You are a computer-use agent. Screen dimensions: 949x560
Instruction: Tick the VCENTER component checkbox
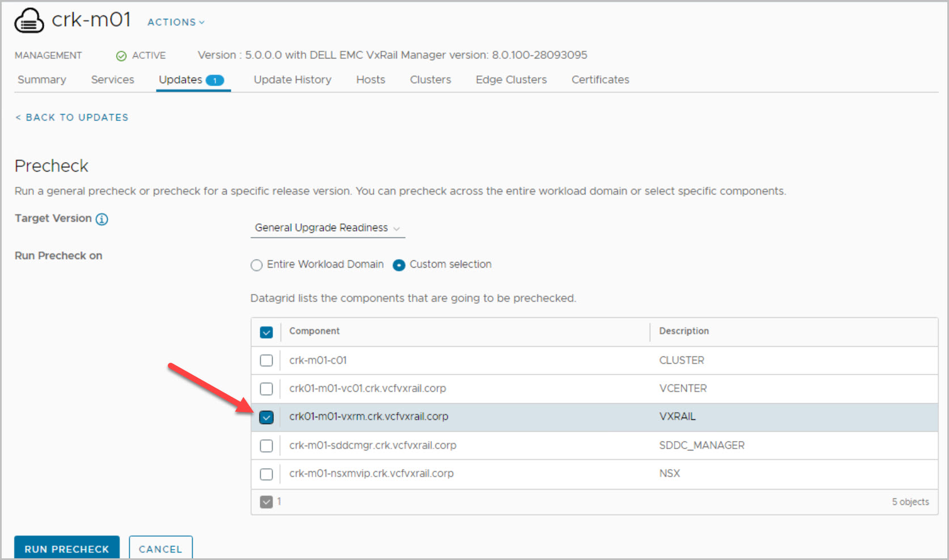point(266,389)
